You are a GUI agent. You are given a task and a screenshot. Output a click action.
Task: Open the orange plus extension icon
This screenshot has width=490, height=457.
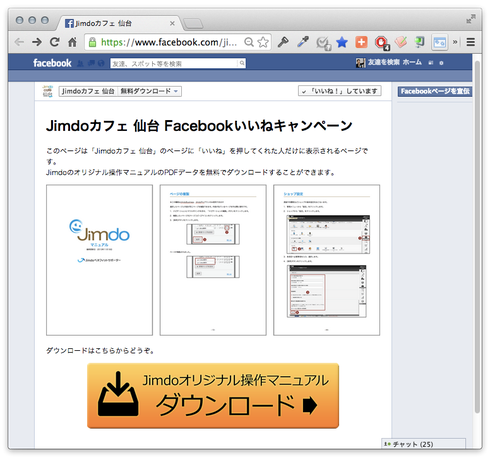361,42
